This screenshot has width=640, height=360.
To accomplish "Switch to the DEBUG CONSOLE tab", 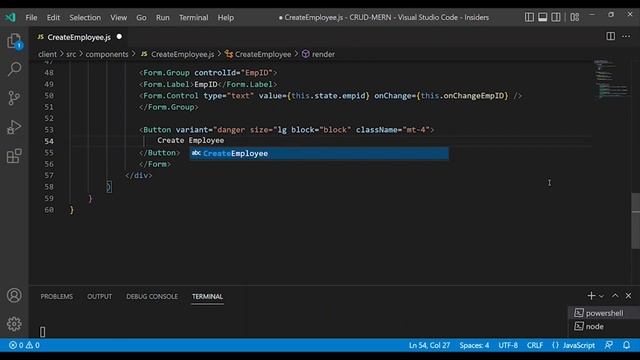I will (x=152, y=296).
